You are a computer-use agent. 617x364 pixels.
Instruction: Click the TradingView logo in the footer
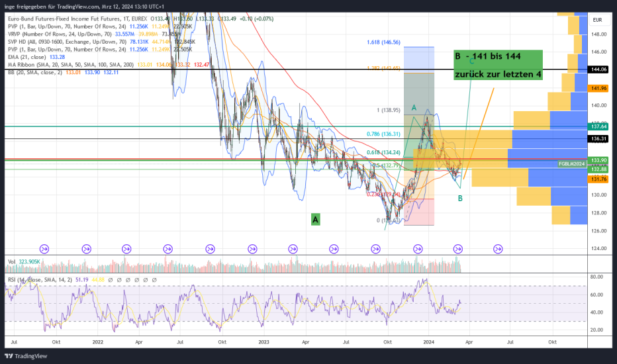click(x=25, y=357)
